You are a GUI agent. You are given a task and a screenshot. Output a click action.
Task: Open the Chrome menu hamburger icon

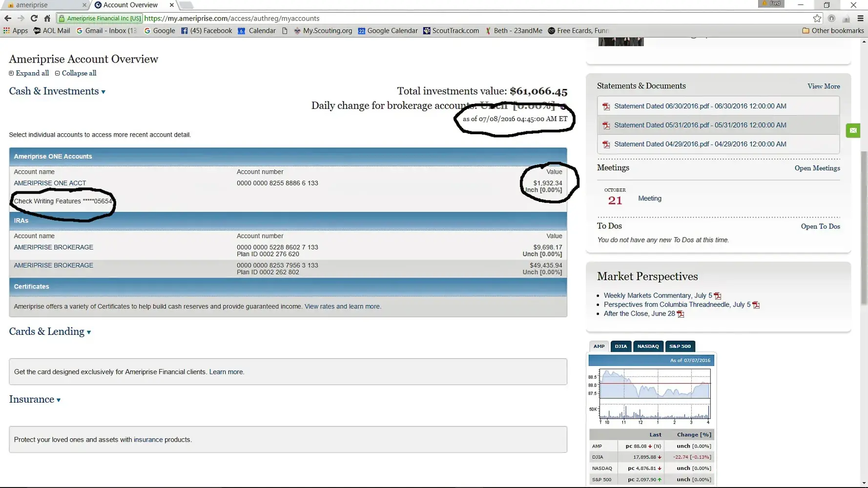tap(860, 19)
